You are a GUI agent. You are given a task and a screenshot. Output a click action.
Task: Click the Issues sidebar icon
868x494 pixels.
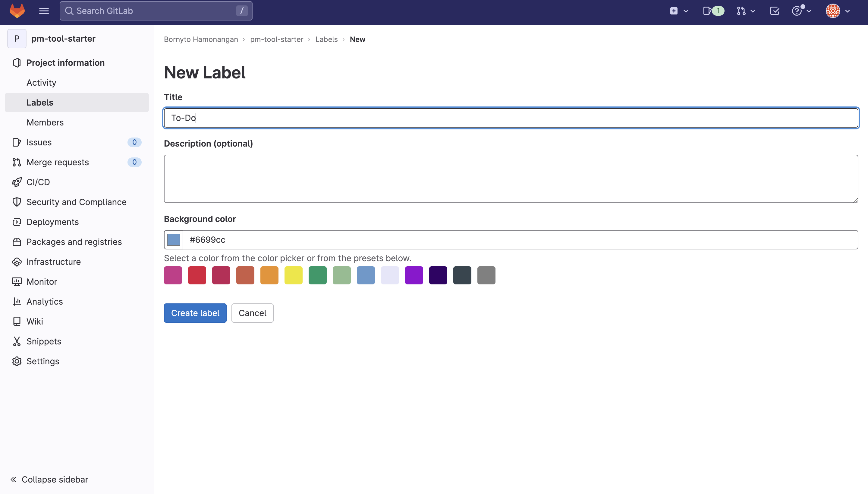click(x=17, y=142)
